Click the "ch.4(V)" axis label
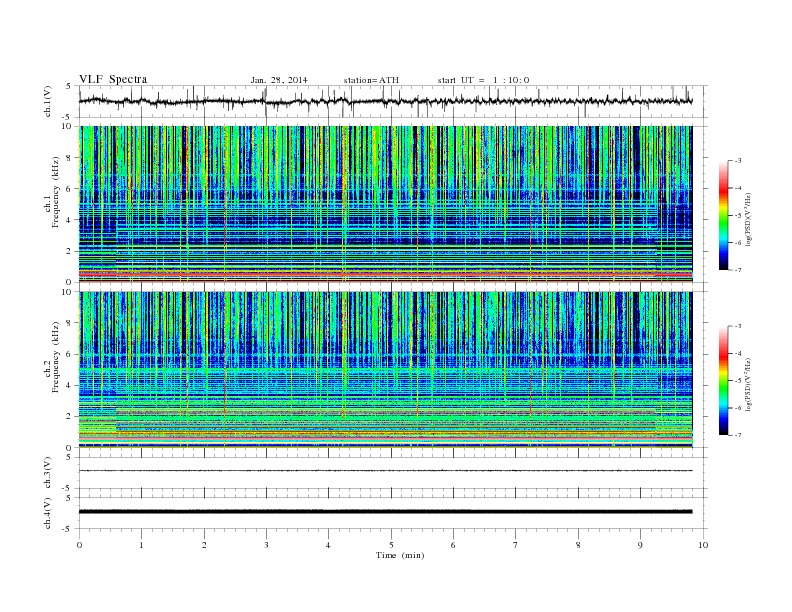Viewport: 792px width, 612px height. [48, 513]
